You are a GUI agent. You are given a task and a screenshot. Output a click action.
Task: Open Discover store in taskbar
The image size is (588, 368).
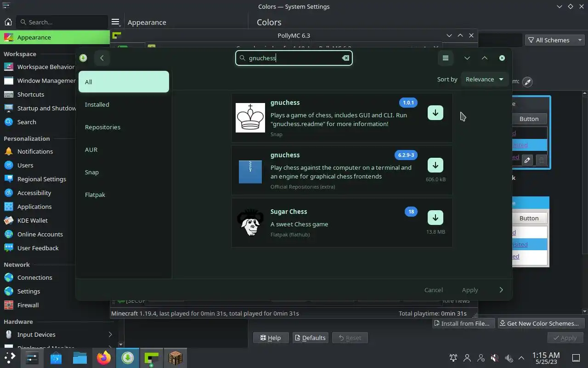coord(56,357)
